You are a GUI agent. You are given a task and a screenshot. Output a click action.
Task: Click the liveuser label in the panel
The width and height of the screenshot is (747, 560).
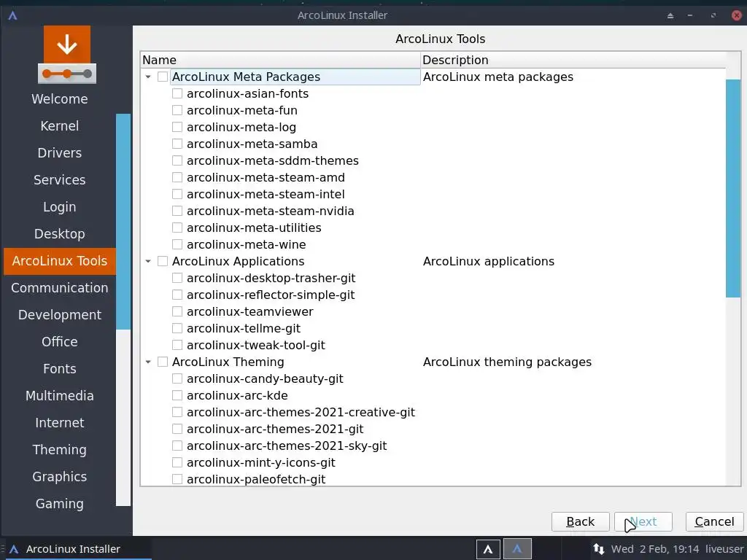724,549
